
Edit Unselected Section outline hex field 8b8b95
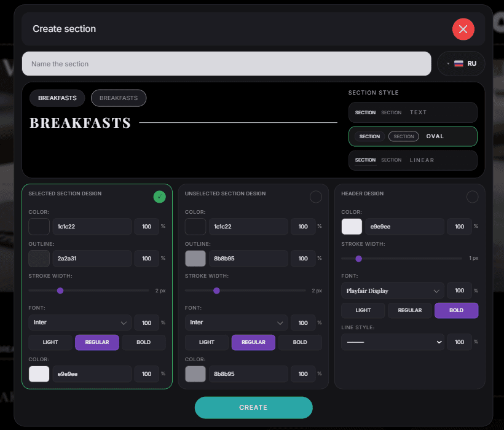click(x=248, y=259)
